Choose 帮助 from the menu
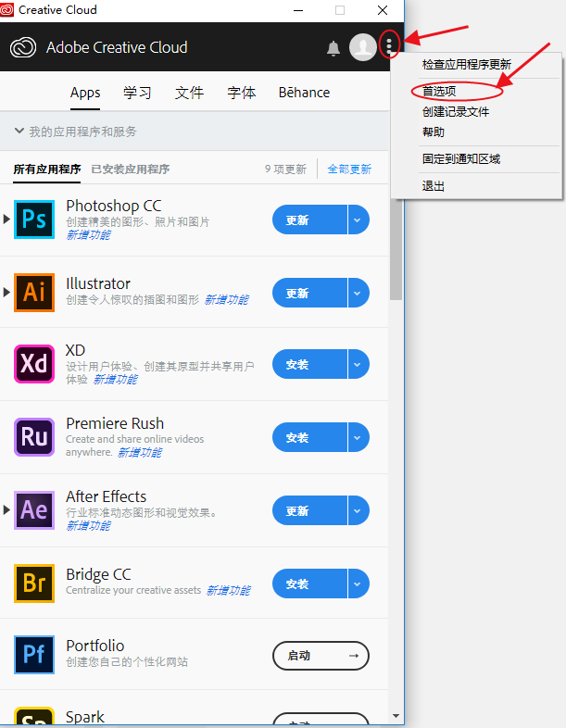This screenshot has width=566, height=728. click(x=434, y=132)
